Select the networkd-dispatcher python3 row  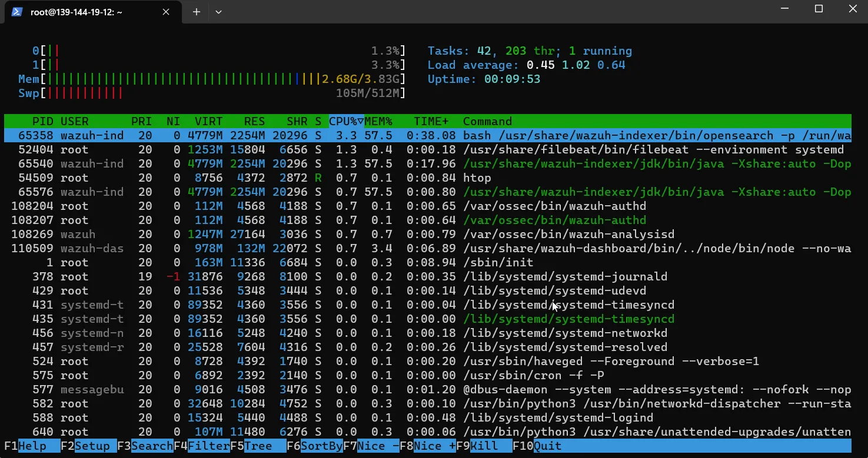pyautogui.click(x=428, y=403)
